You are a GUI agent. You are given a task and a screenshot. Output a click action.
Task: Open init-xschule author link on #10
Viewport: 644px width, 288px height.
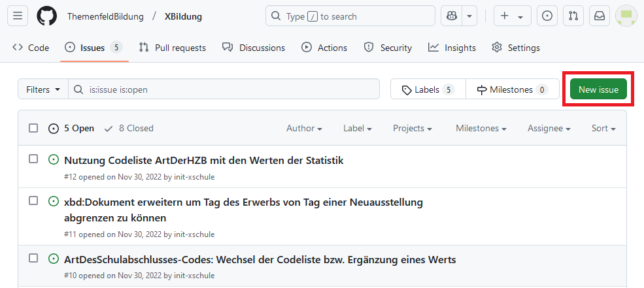(194, 276)
